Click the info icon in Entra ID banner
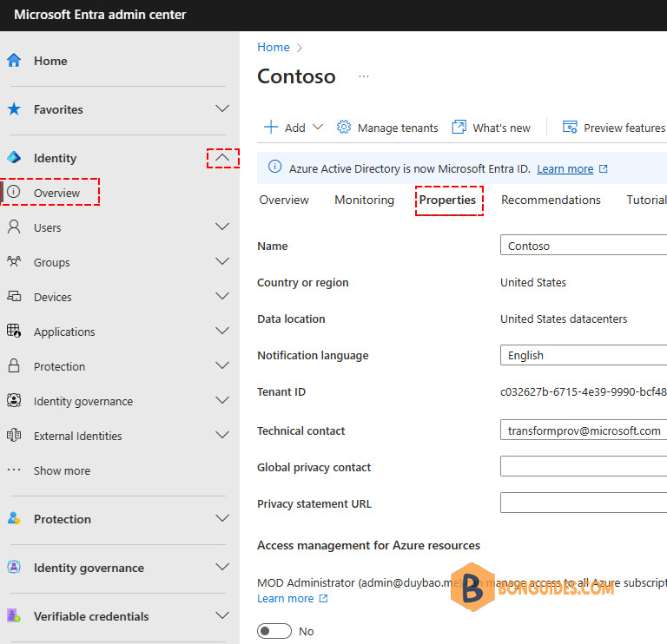 (x=274, y=167)
